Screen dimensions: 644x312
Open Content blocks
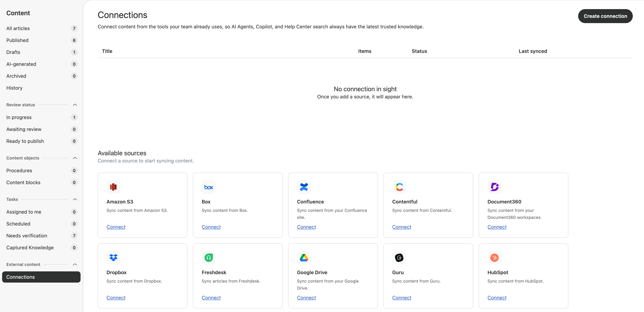41,182
